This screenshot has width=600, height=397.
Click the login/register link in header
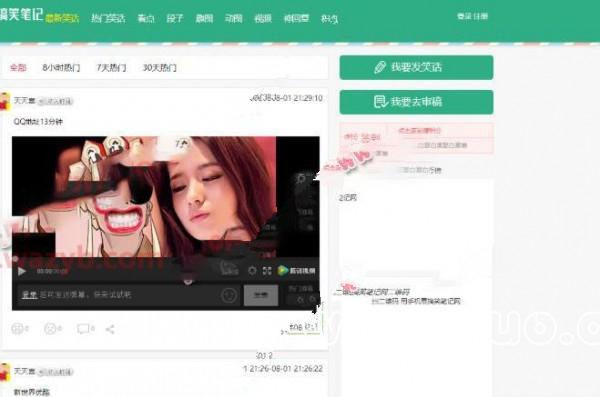(x=473, y=16)
